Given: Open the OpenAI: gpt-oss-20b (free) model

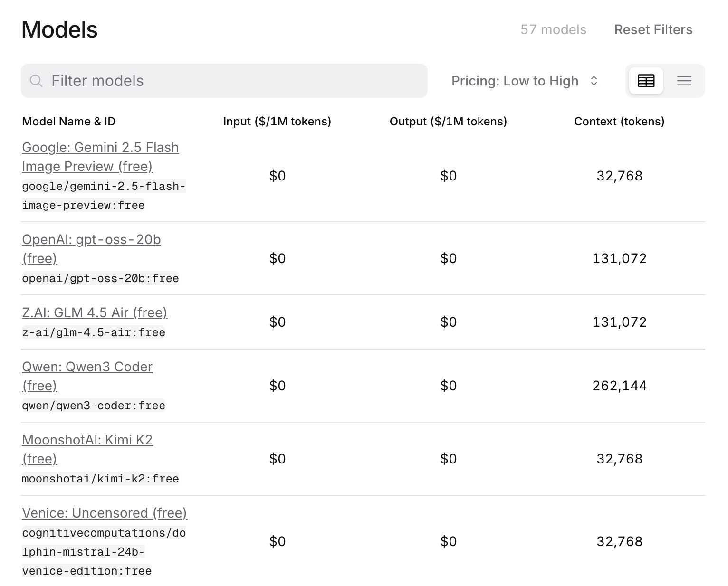Looking at the screenshot, I should coord(91,239).
